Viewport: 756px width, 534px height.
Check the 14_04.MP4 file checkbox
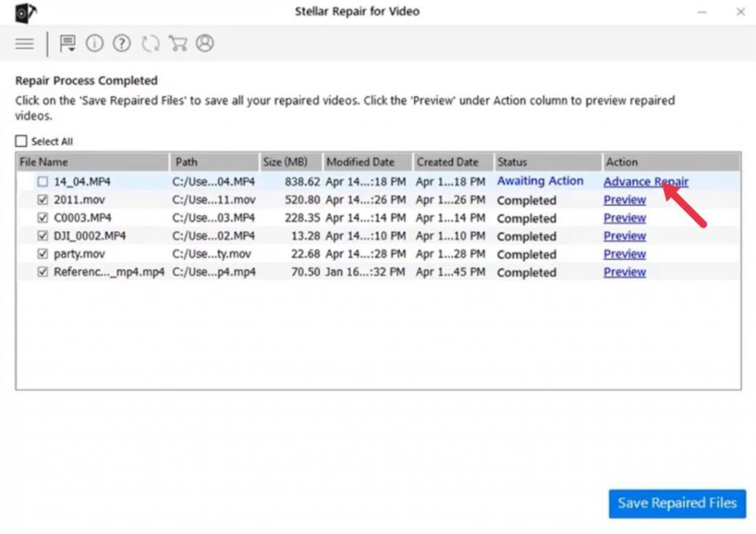click(x=43, y=182)
